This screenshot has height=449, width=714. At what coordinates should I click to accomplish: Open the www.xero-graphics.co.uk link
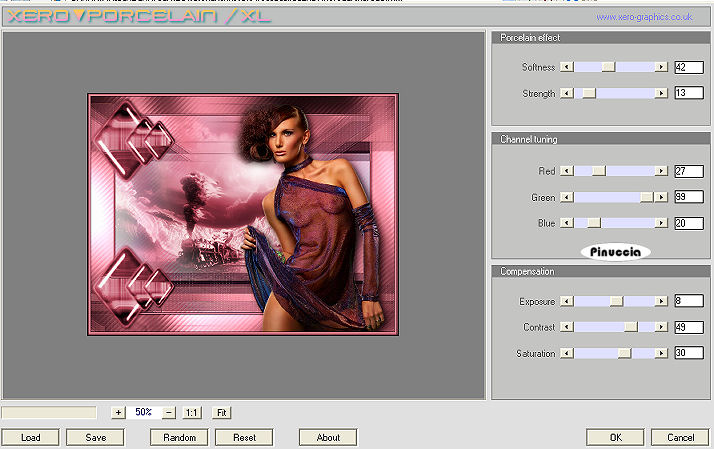pyautogui.click(x=644, y=17)
